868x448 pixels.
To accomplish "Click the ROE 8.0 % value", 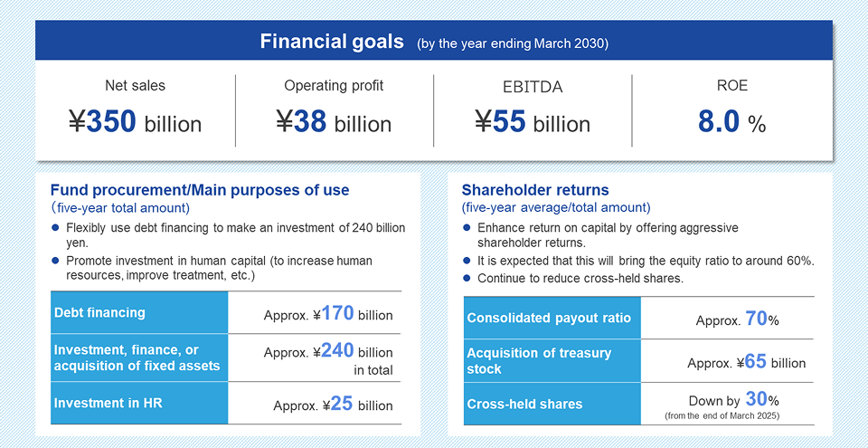I will (x=731, y=122).
